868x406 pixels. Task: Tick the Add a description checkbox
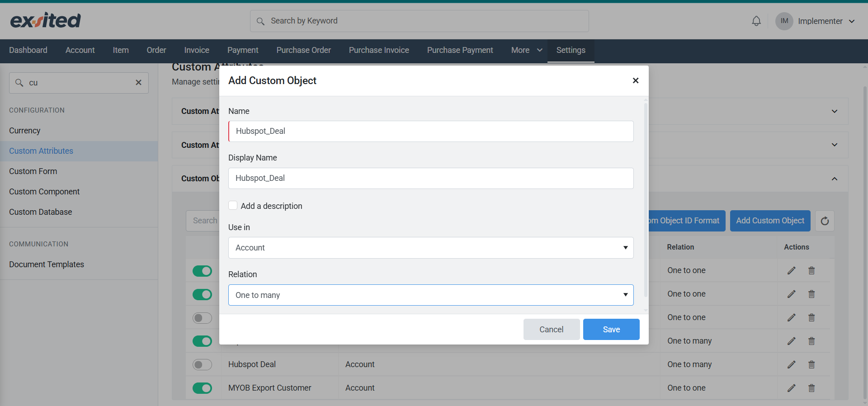point(233,205)
